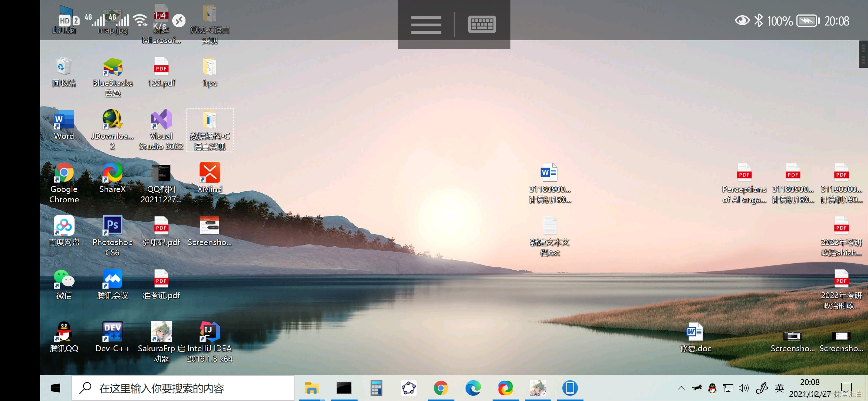Expand the hidden system tray icons chevron
This screenshot has width=868, height=401.
click(681, 388)
